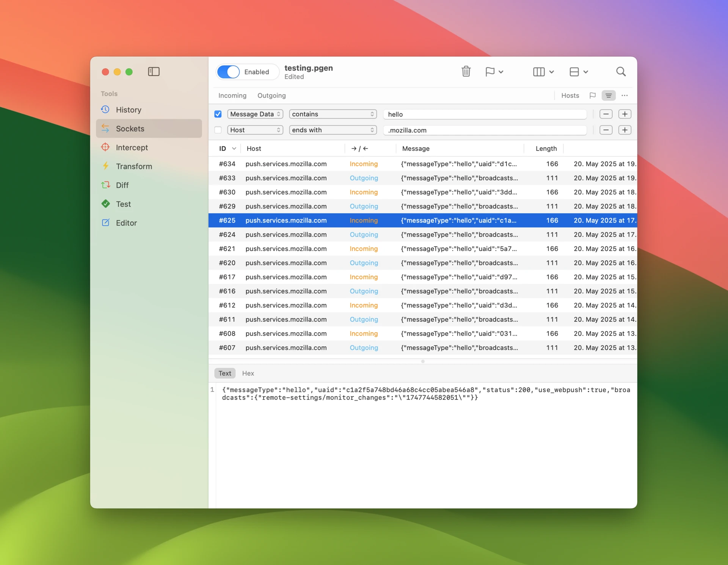Image resolution: width=728 pixels, height=565 pixels.
Task: Click the .mozilla.com filter text field
Action: [x=485, y=130]
